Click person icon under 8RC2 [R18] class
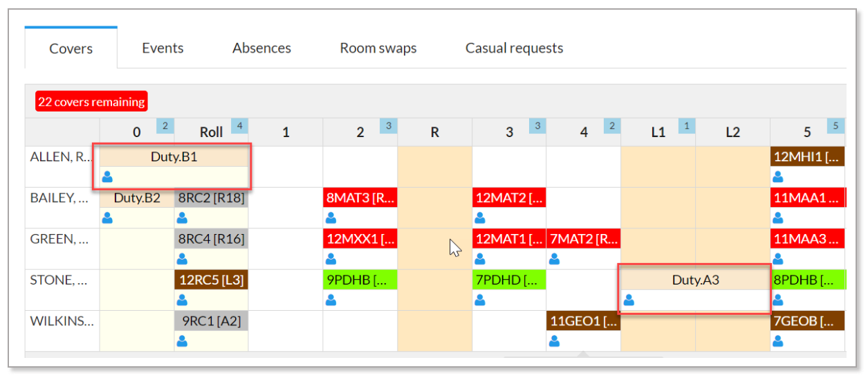This screenshot has width=868, height=378. click(x=182, y=218)
